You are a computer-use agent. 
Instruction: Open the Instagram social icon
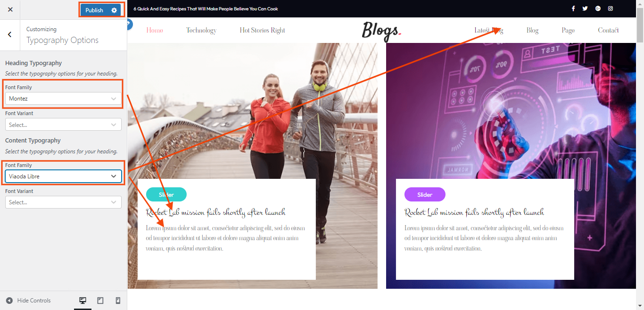tap(611, 8)
